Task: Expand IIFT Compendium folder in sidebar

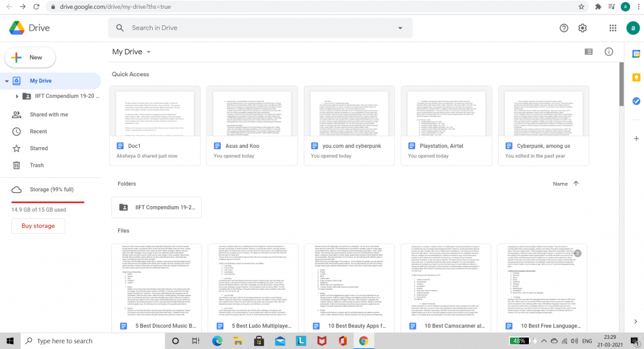Action: (x=16, y=96)
